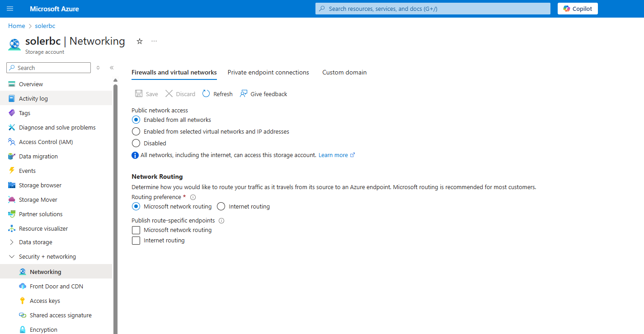Viewport: 644px width, 334px height.
Task: Enable access from selected virtual networks
Action: point(136,131)
